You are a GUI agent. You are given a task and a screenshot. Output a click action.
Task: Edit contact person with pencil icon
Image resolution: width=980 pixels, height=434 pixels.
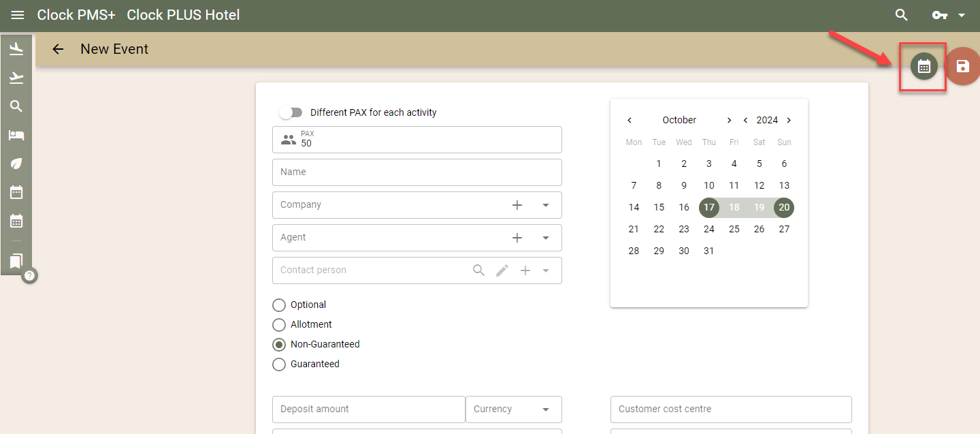502,270
